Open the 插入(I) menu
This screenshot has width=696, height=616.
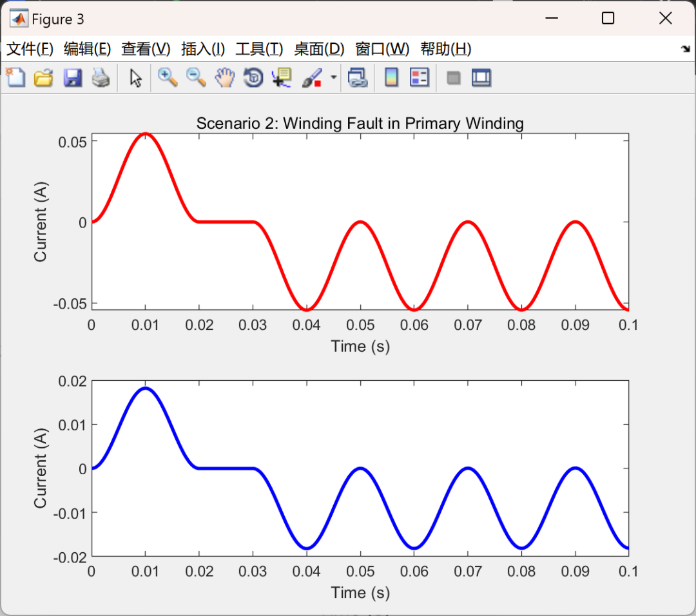click(x=203, y=49)
